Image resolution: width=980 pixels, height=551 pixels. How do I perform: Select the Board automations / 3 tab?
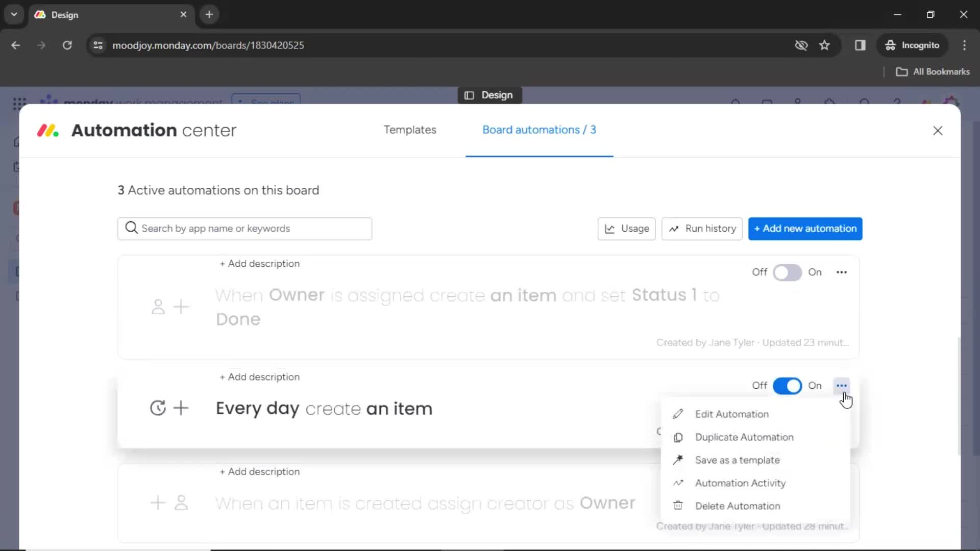coord(539,129)
